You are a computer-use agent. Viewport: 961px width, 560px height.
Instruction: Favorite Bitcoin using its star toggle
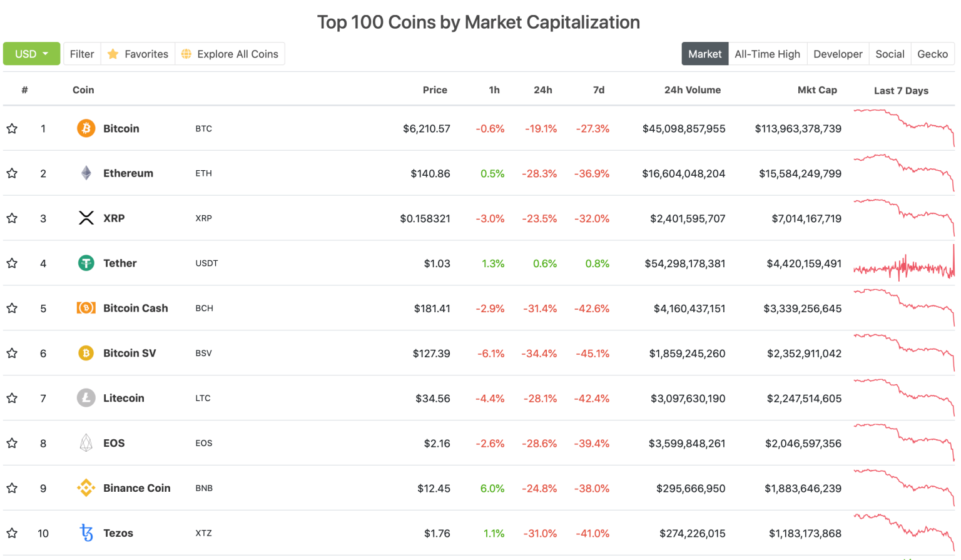[11, 128]
